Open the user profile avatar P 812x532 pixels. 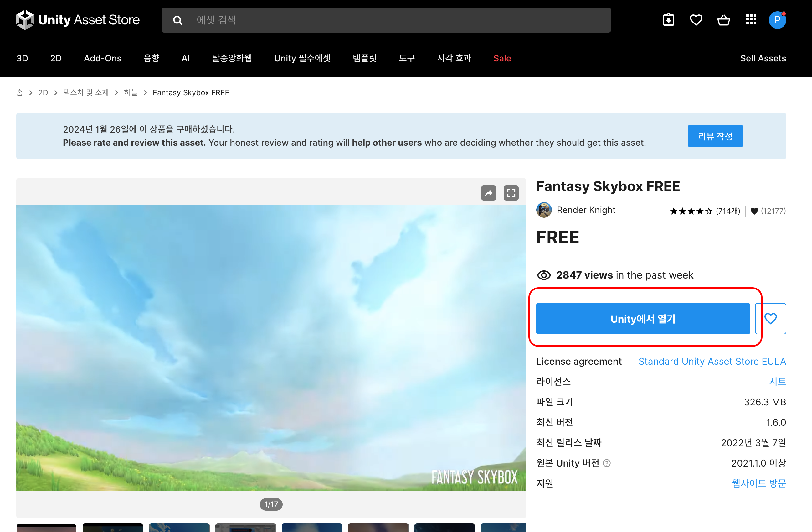click(777, 20)
